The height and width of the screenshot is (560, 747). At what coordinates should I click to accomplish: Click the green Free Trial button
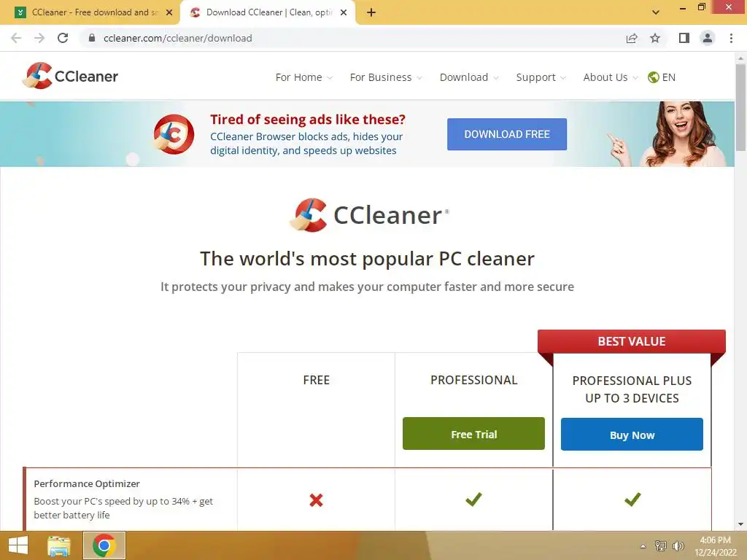(x=473, y=434)
